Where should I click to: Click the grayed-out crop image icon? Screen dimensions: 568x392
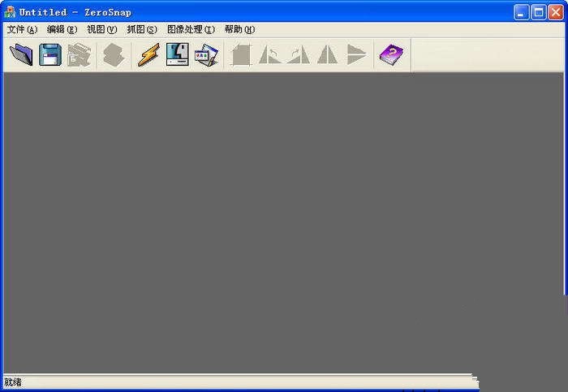[241, 54]
